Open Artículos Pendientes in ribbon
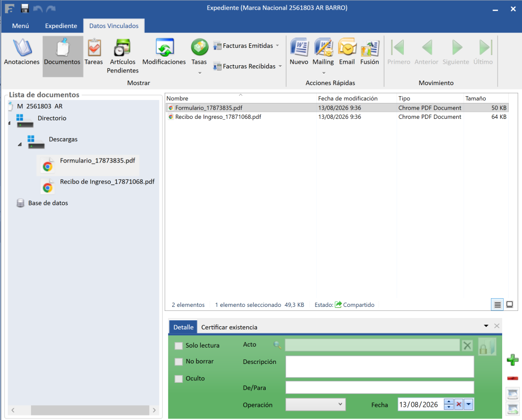522x420 pixels. tap(122, 56)
